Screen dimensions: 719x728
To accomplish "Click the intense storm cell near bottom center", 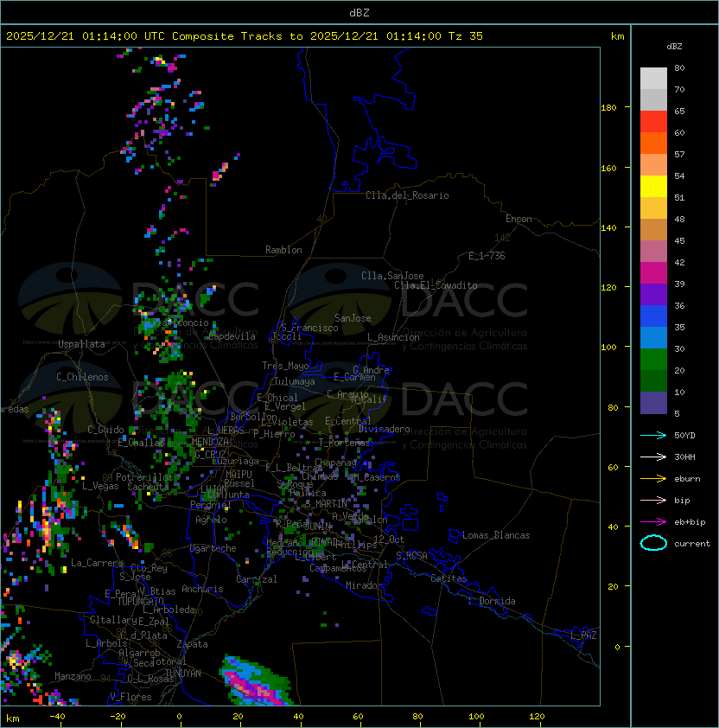I will pos(258,683).
